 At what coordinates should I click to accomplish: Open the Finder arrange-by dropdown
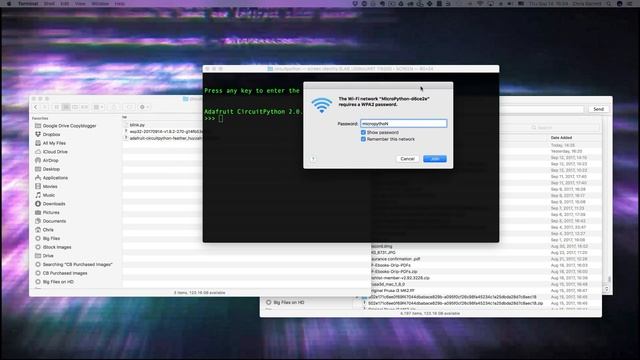tap(98, 107)
